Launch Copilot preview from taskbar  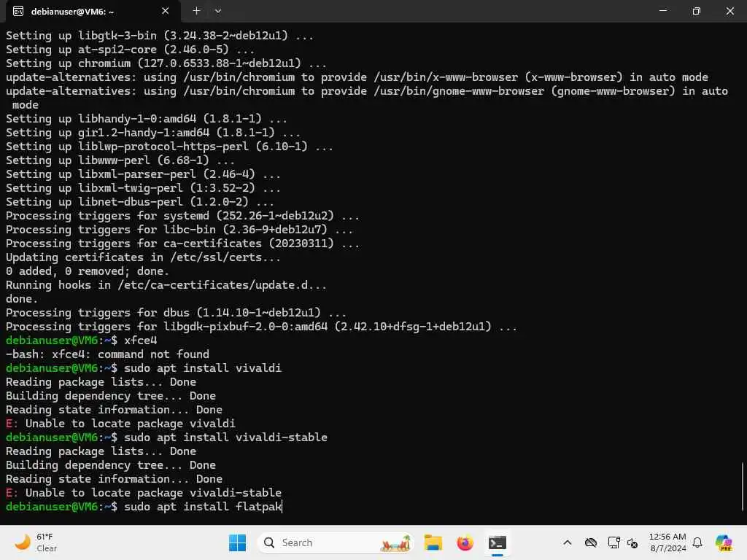coord(724,542)
